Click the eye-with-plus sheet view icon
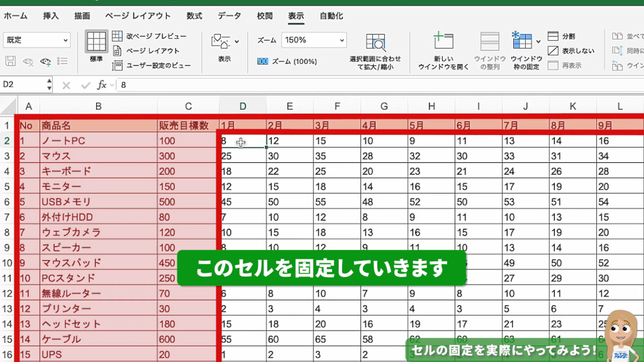Screen dimensions: 644x362 pyautogui.click(x=45, y=62)
